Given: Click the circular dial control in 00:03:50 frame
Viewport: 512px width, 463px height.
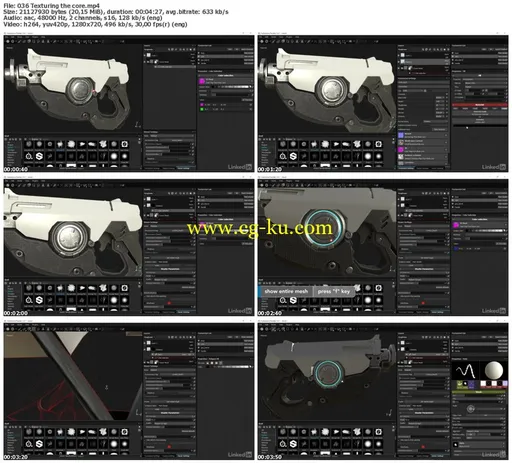Looking at the screenshot, I should (470, 409).
